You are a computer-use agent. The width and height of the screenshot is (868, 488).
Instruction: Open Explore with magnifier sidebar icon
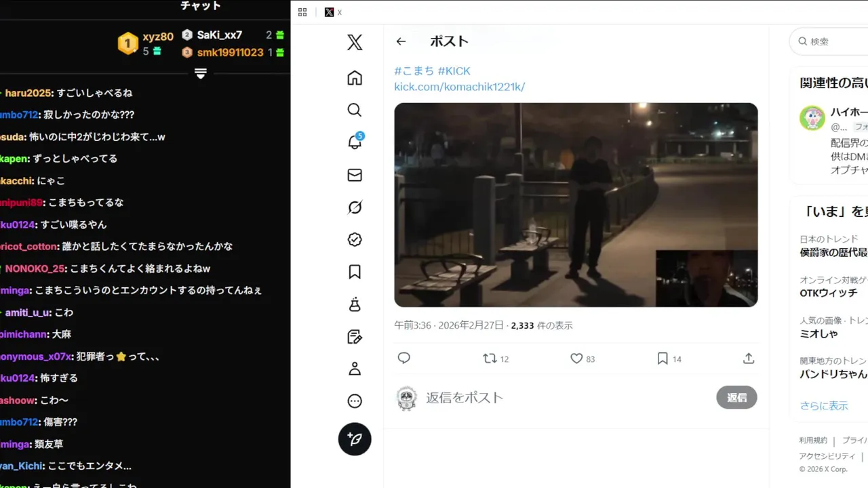tap(355, 110)
